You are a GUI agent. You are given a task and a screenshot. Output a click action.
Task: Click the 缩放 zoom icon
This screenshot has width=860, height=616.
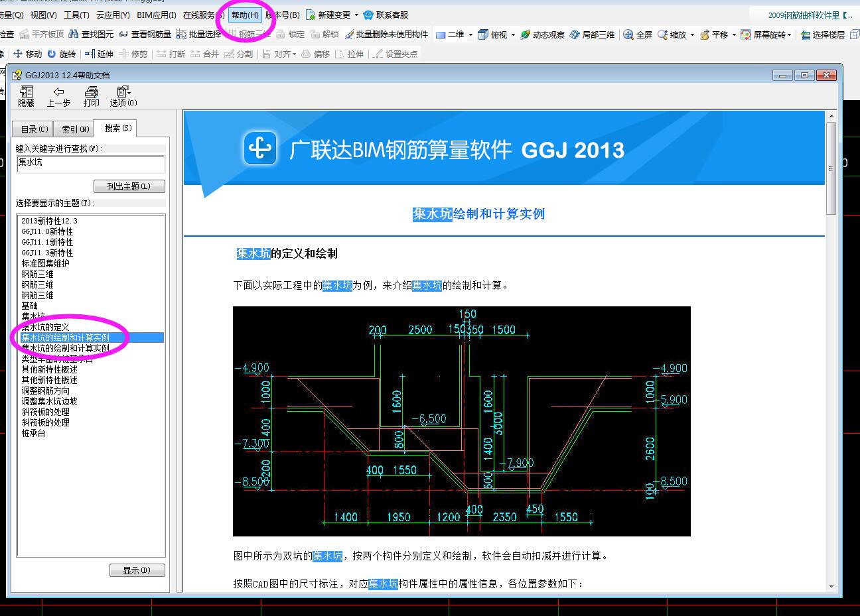click(x=662, y=34)
